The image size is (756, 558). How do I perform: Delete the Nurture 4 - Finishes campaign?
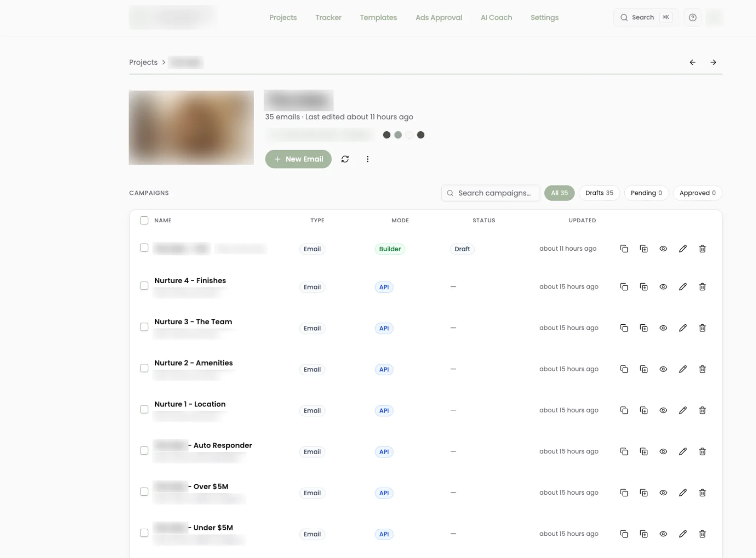click(703, 287)
